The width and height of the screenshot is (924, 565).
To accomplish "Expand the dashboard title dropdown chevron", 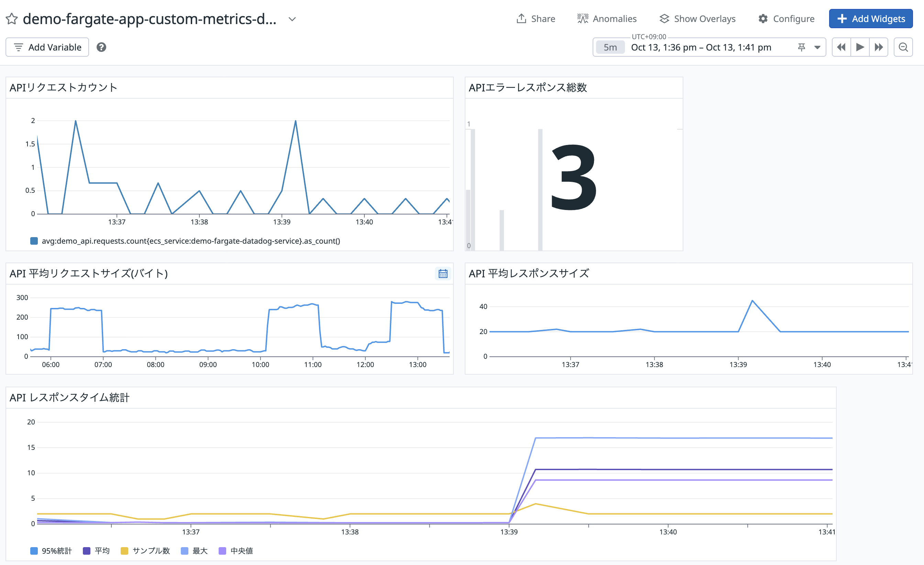I will [292, 19].
